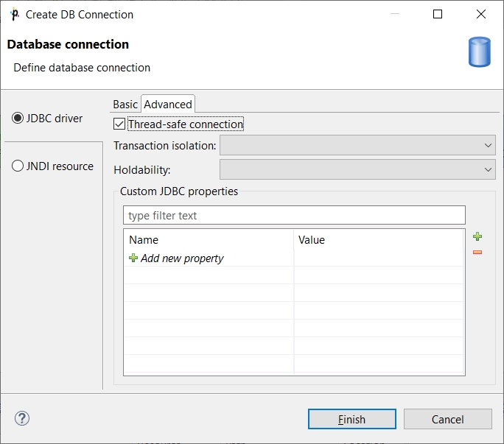Click the application icon in title bar
Screen dimensions: 504x444
point(14,14)
